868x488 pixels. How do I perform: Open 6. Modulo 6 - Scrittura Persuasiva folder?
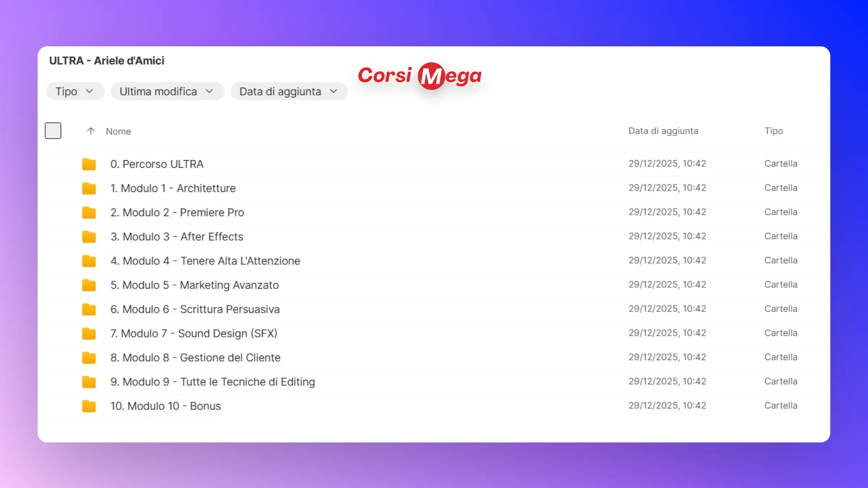point(195,309)
